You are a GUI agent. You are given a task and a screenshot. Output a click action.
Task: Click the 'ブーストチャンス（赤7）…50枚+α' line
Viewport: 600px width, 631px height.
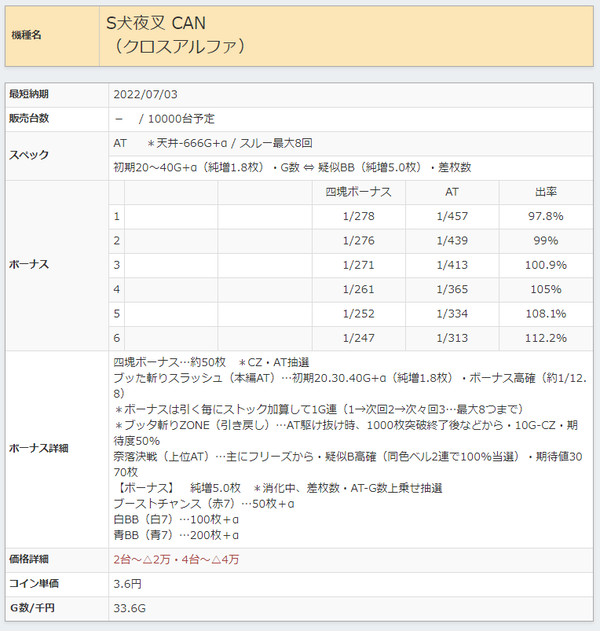pyautogui.click(x=204, y=504)
